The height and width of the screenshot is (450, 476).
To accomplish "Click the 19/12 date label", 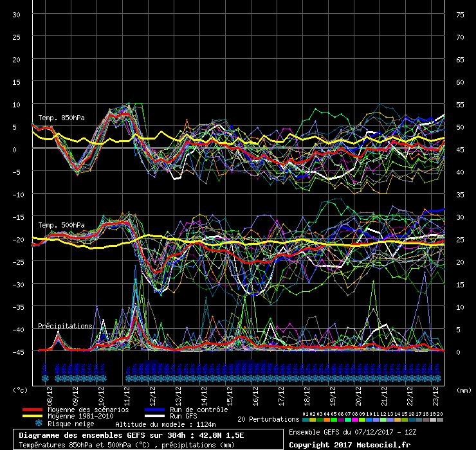I will (333, 396).
